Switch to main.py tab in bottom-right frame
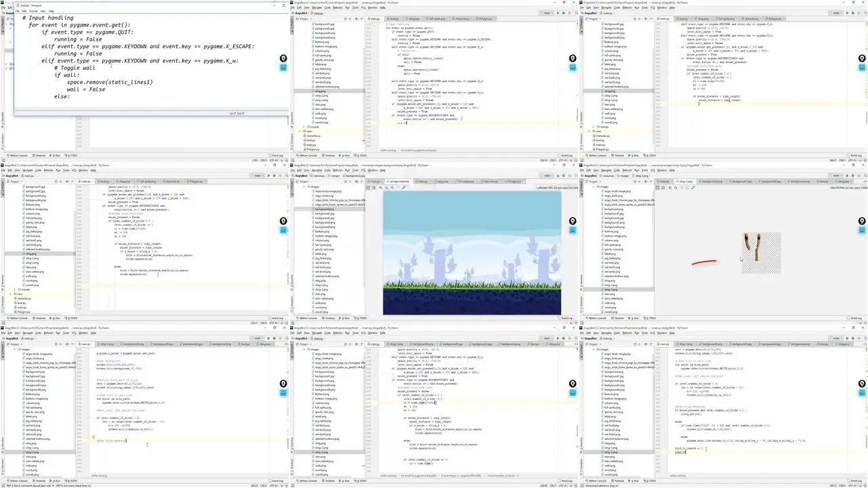 tap(664, 344)
